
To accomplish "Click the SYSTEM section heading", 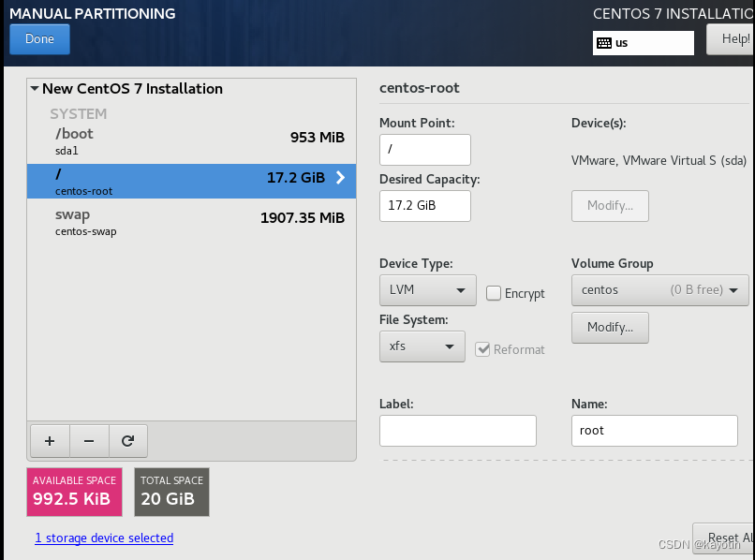I will click(x=79, y=113).
